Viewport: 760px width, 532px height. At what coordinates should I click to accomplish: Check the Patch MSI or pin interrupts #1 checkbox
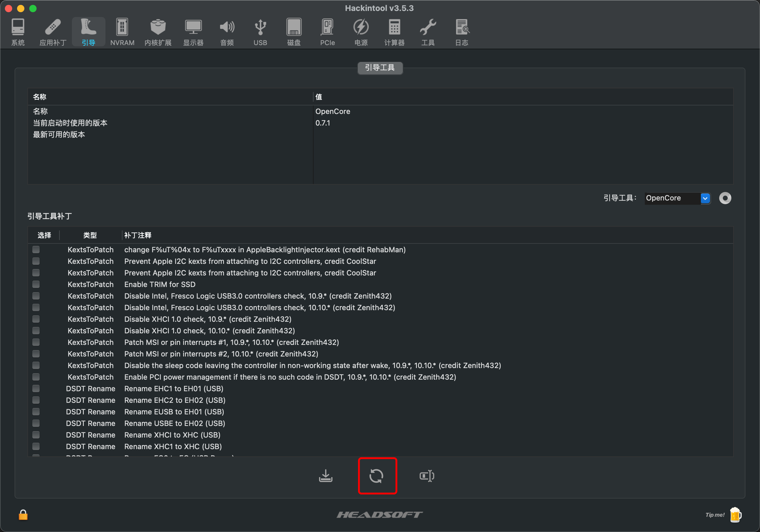(36, 342)
